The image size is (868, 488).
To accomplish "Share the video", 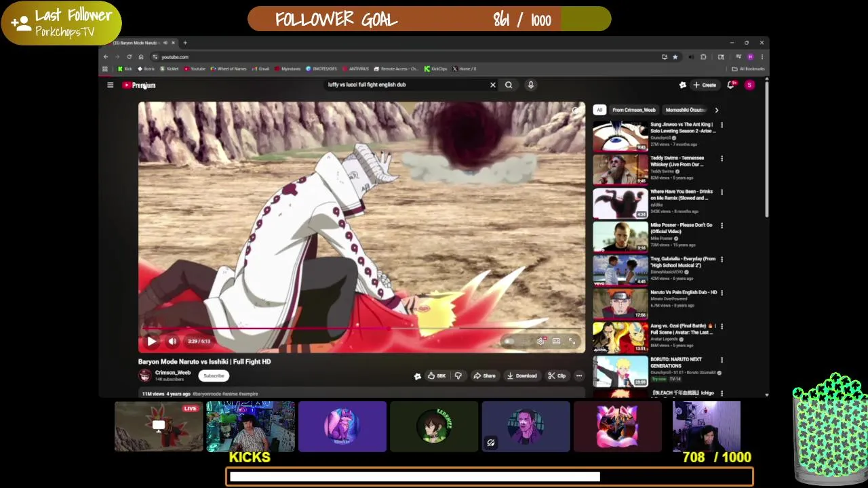I will point(484,375).
